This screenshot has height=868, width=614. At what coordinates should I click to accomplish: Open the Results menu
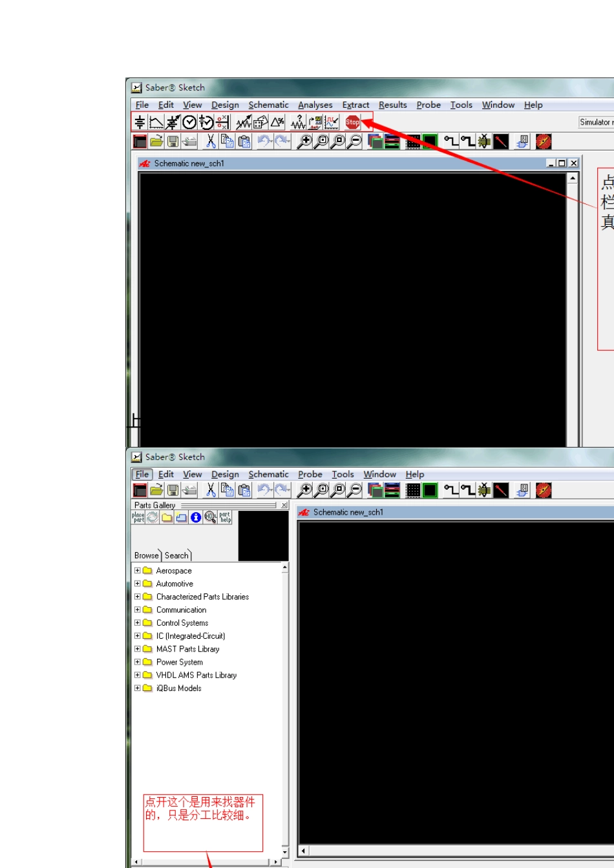[393, 105]
